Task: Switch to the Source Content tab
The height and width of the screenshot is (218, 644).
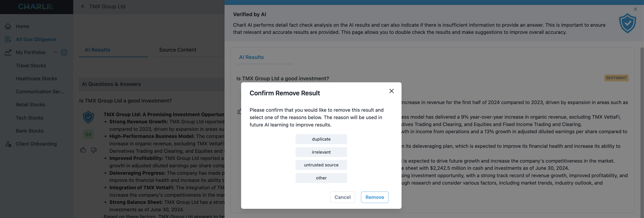Action: (x=178, y=50)
